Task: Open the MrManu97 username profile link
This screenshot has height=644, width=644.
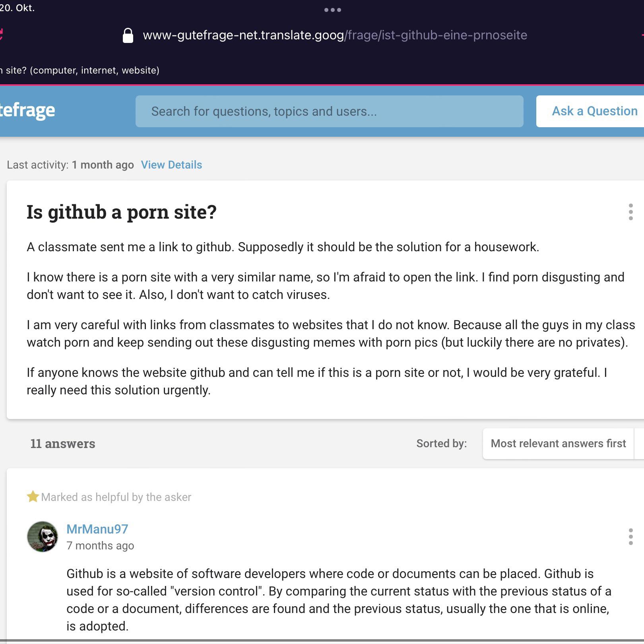Action: tap(97, 529)
